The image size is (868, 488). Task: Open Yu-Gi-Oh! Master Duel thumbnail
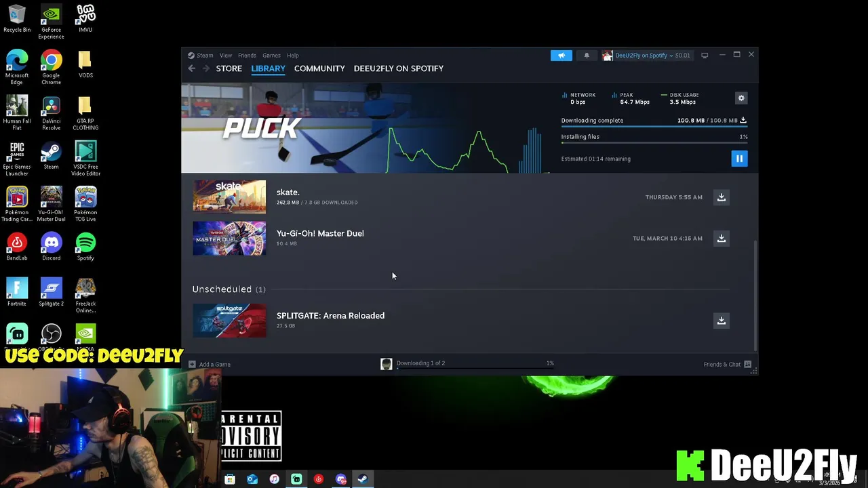click(229, 239)
